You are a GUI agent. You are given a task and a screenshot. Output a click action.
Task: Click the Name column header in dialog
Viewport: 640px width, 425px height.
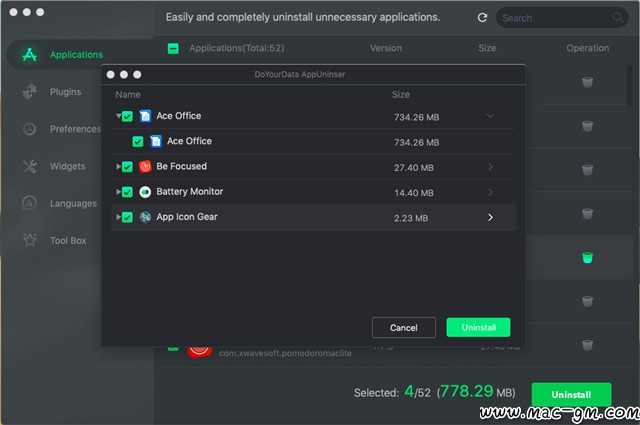(128, 95)
